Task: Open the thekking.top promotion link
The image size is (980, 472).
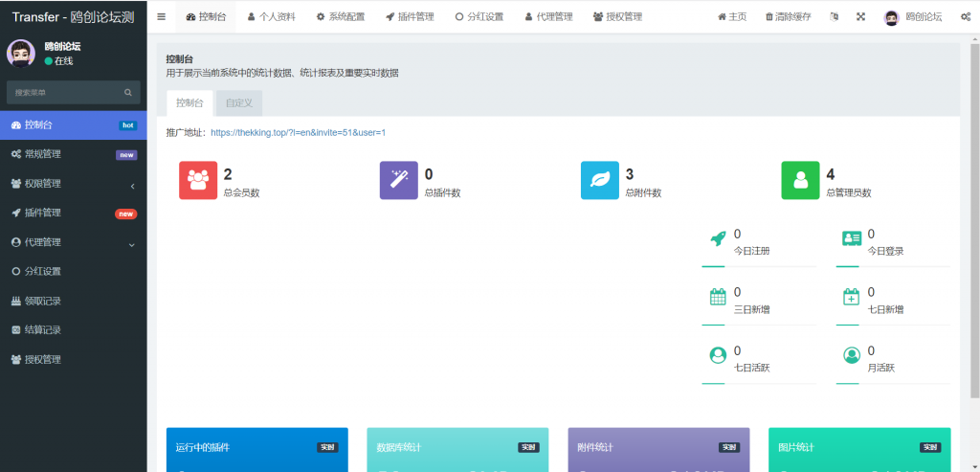Action: [x=299, y=132]
